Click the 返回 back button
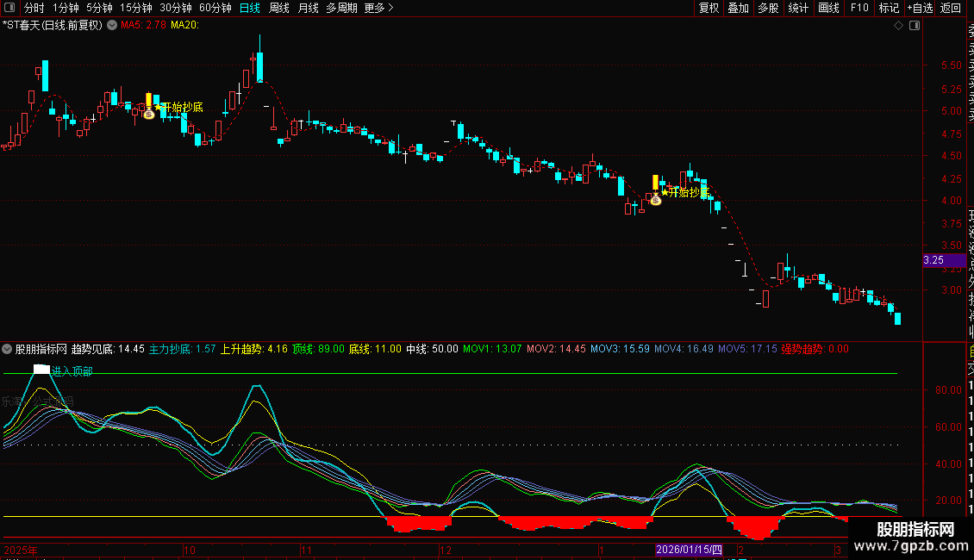Screen dimensions: 974x560 pyautogui.click(x=951, y=8)
